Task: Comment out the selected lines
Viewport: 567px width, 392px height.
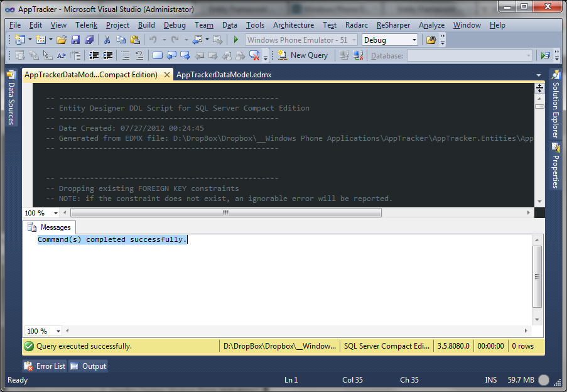Action: (x=126, y=55)
